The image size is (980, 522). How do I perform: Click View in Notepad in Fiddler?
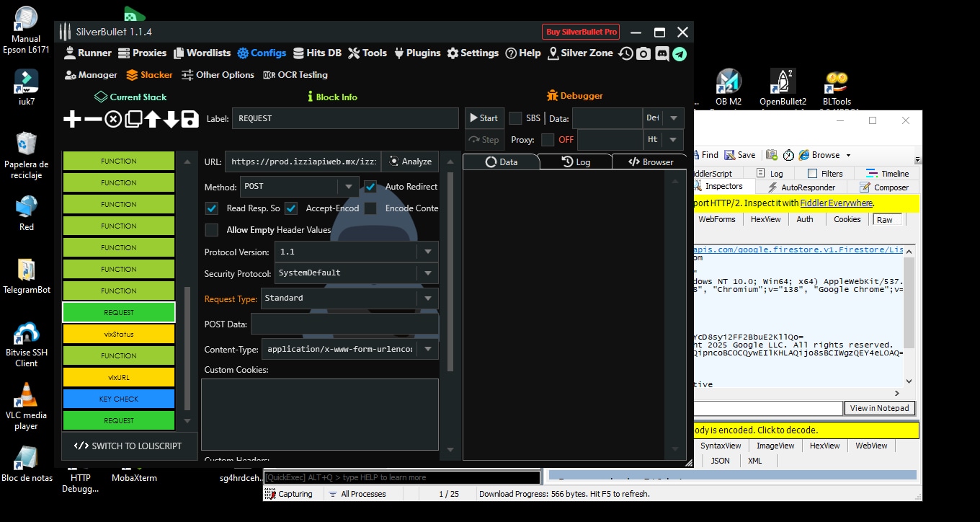click(x=879, y=408)
